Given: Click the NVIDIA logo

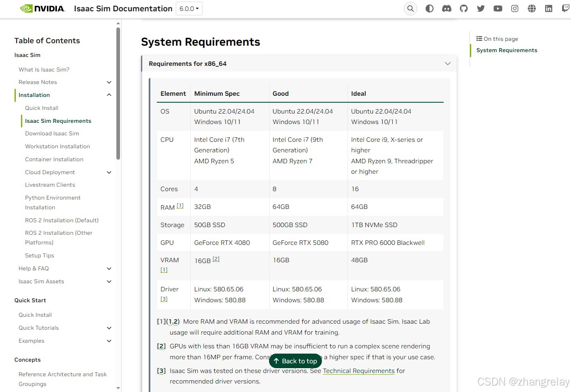Looking at the screenshot, I should 42,8.
